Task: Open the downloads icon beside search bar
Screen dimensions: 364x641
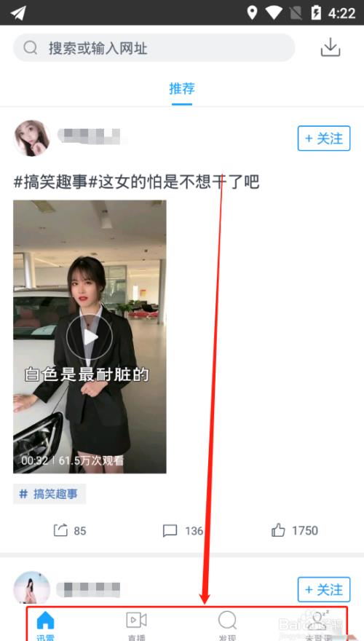Action: tap(330, 48)
